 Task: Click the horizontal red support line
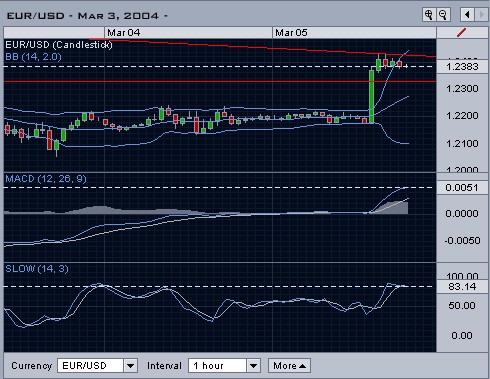(x=220, y=81)
